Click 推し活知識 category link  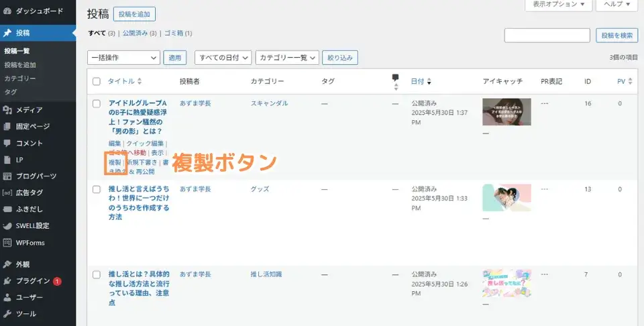(266, 274)
